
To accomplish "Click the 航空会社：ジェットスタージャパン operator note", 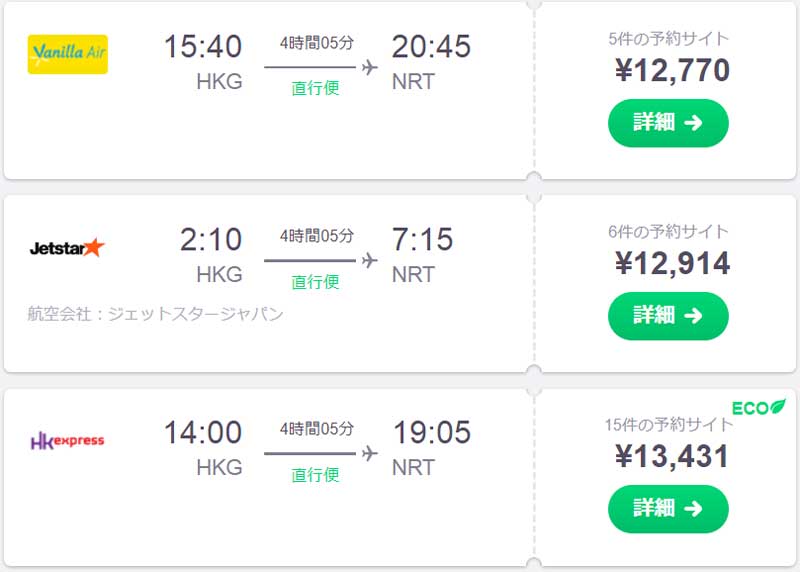I will coord(156,314).
